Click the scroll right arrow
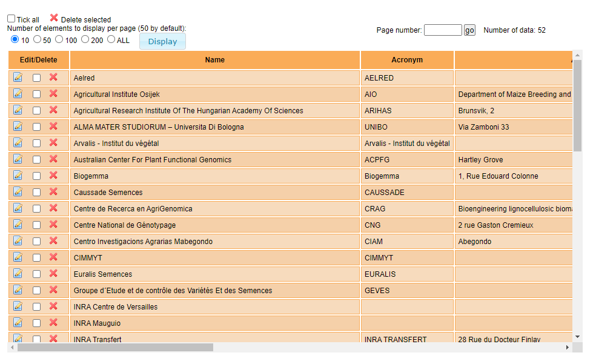This screenshot has height=364, width=596. (x=567, y=347)
